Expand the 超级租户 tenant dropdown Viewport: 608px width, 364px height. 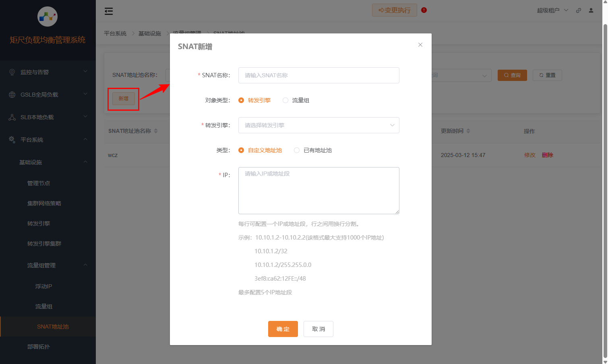[x=552, y=10]
